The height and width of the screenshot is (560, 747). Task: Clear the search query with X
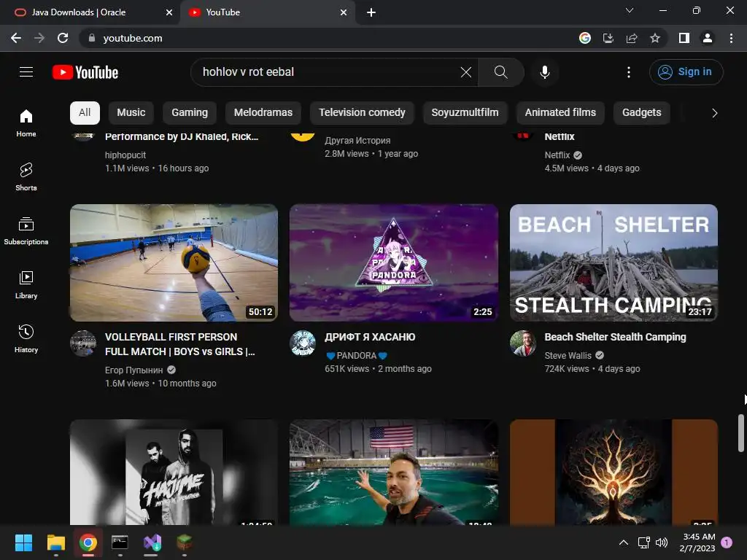(466, 72)
